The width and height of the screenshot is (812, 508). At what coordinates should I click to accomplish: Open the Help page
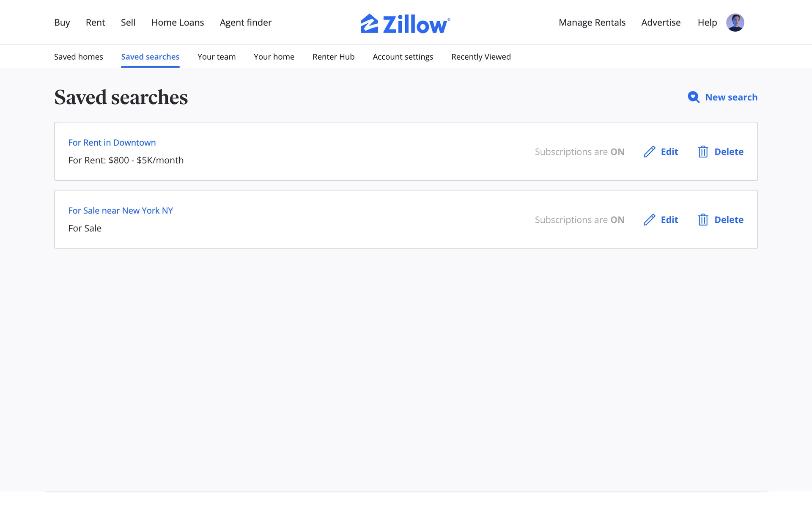tap(707, 22)
